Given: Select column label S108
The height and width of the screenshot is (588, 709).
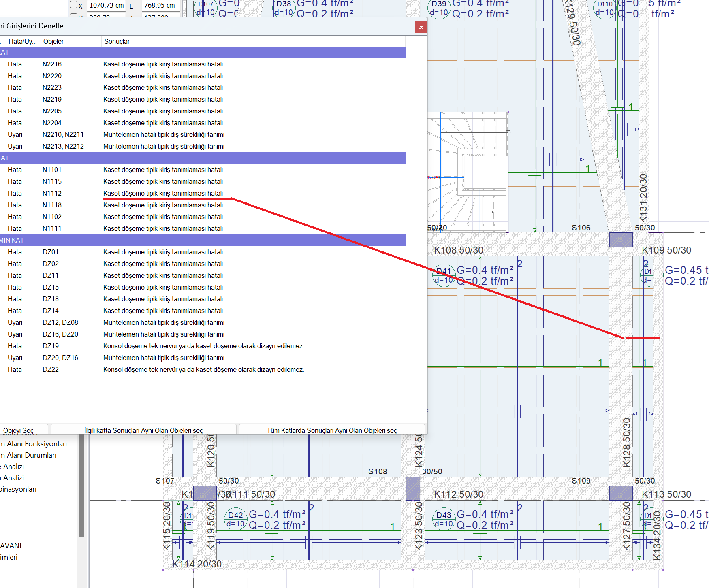Looking at the screenshot, I should click(x=378, y=471).
